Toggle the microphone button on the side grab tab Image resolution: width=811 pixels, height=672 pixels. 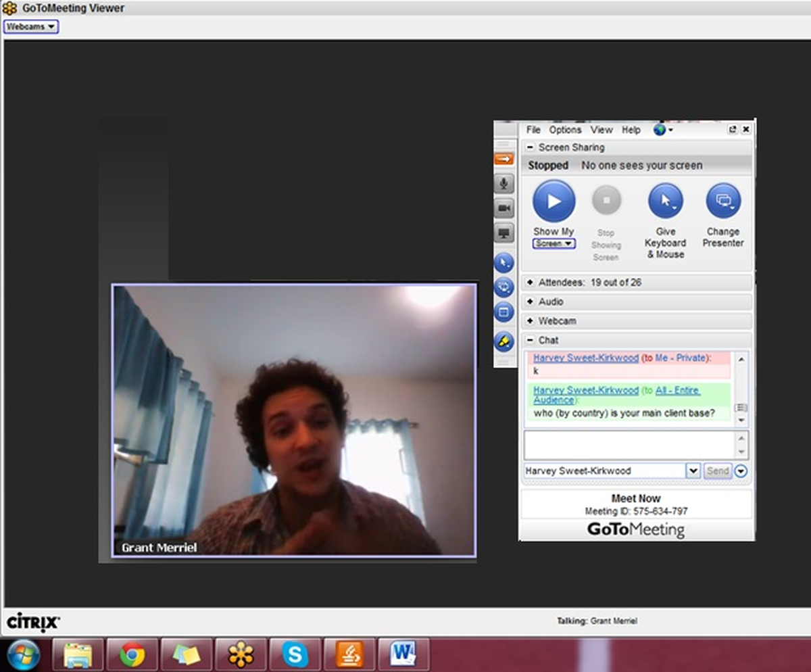click(x=503, y=183)
